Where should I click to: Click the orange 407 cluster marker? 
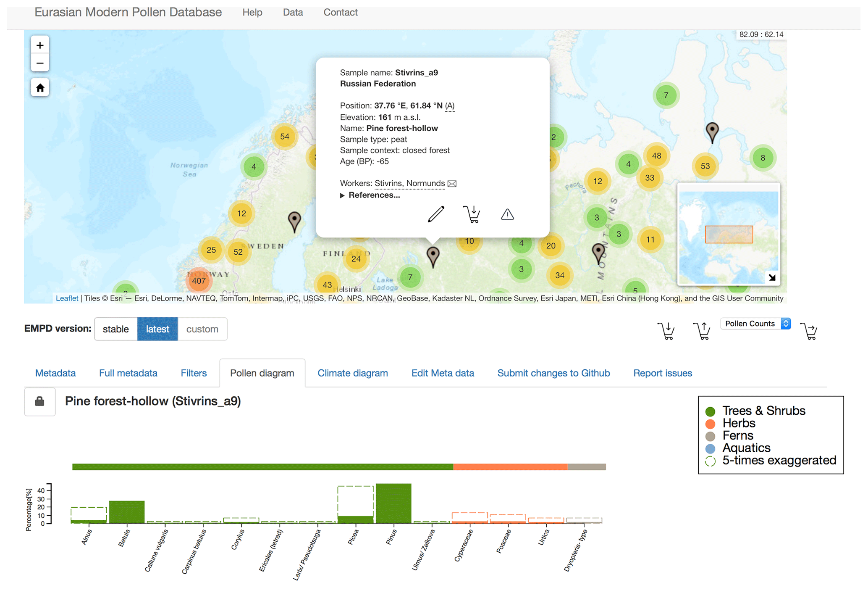(199, 281)
